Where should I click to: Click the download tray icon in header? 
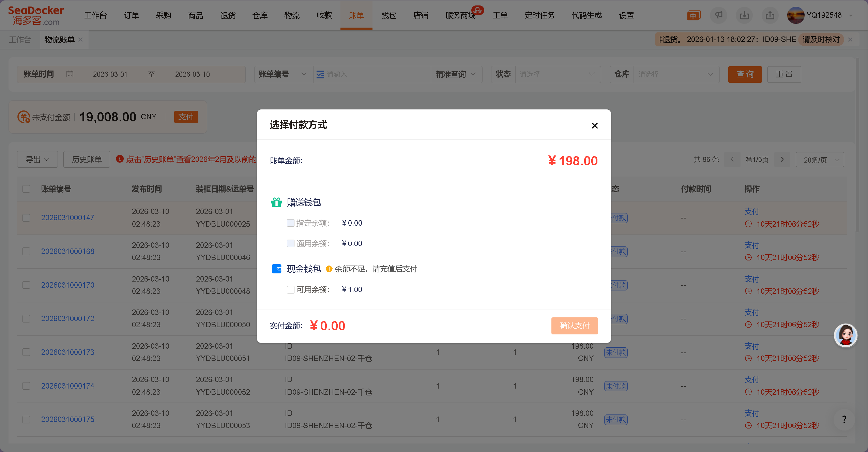coord(744,15)
